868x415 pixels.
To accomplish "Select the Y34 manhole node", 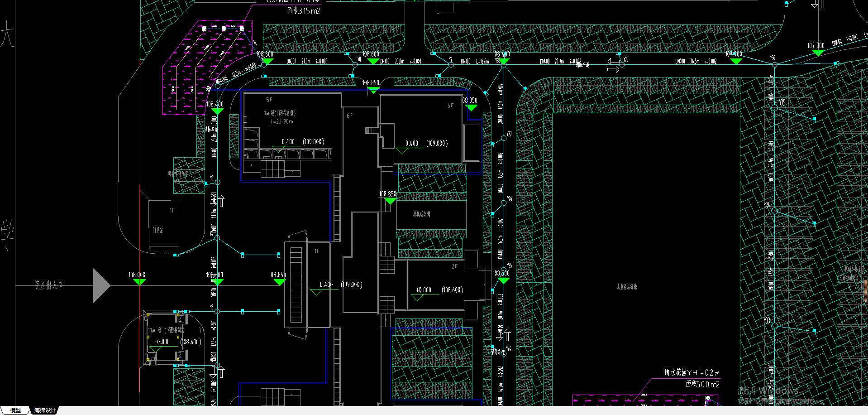I will point(774,211).
